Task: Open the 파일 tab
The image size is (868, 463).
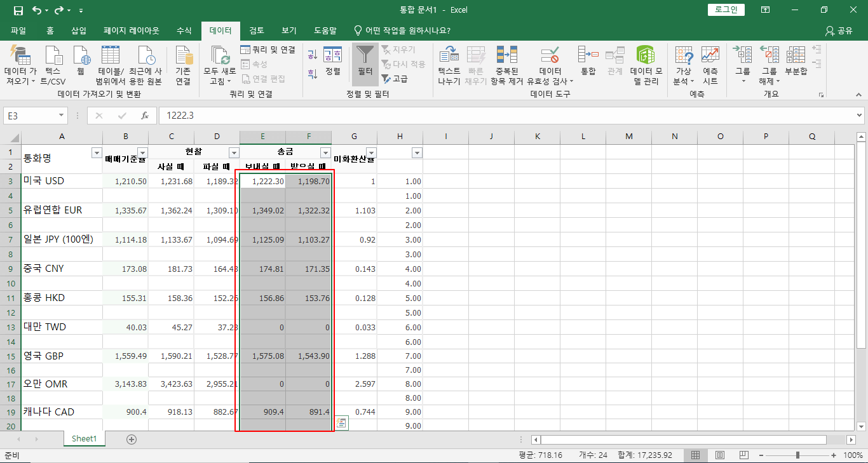Action: [18, 30]
